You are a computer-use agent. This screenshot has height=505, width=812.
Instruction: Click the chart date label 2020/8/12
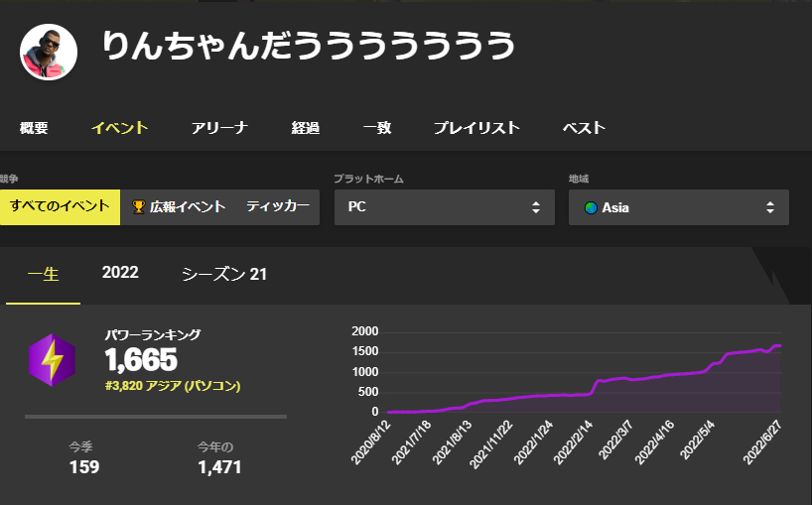coord(371,442)
